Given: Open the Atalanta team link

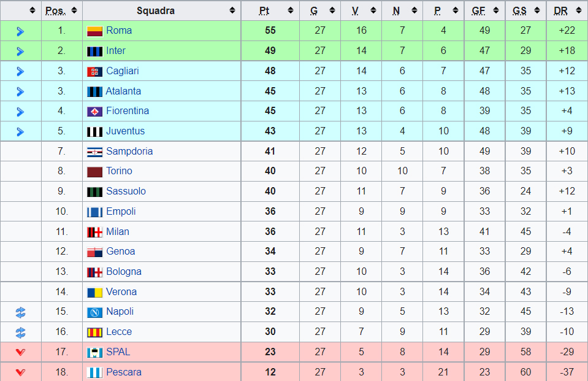Looking at the screenshot, I should point(123,91).
